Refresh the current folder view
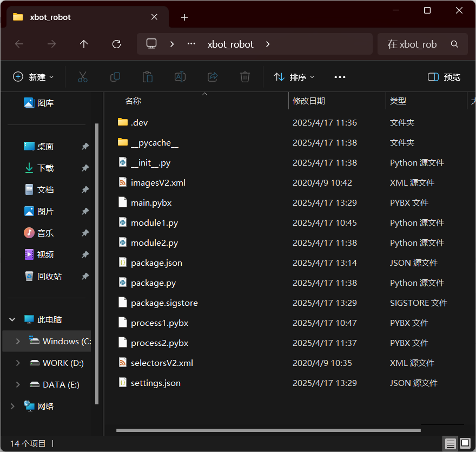This screenshot has height=452, width=476. 116,44
